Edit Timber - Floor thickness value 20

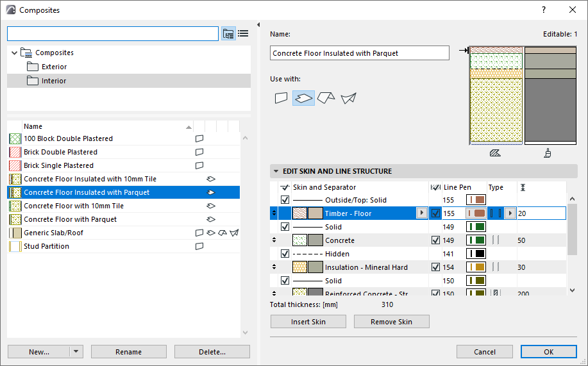[541, 213]
